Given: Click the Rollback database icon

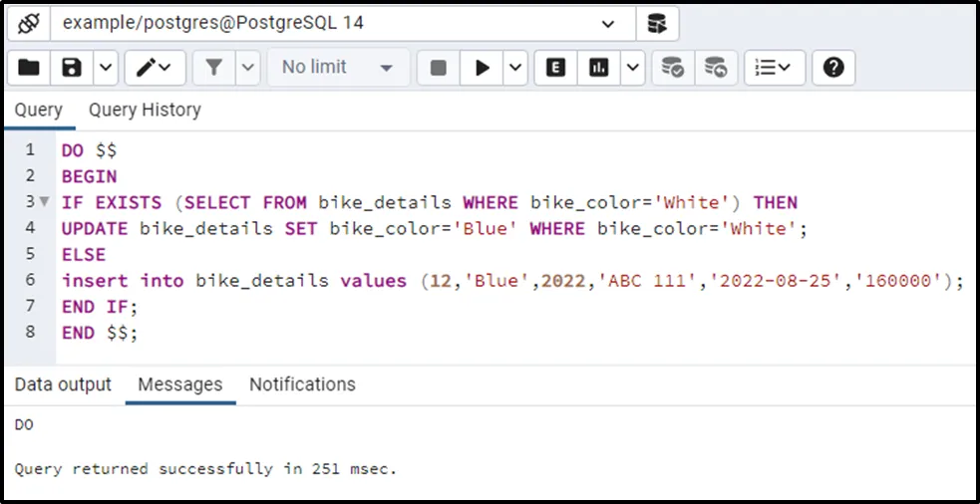Looking at the screenshot, I should tap(716, 68).
